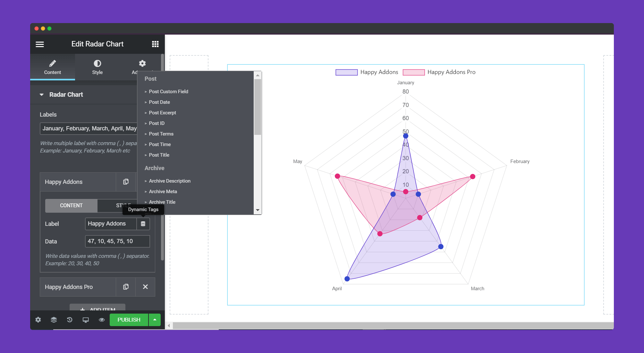Choose Archive Description tag

170,181
